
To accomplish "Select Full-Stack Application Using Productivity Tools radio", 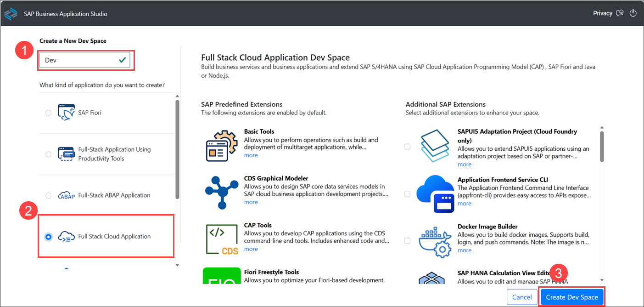I will point(49,154).
